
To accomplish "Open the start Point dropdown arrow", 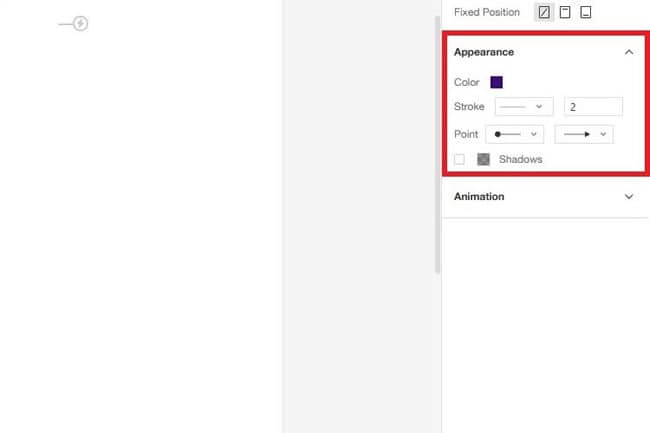I will point(534,134).
